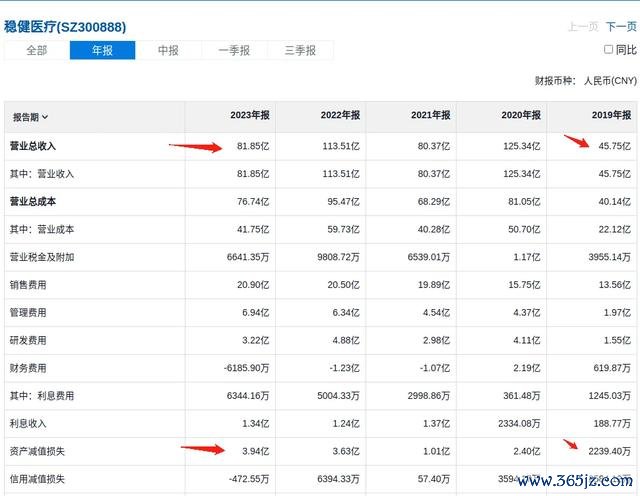Image resolution: width=640 pixels, height=496 pixels.
Task: Select the 其中：利息费用 row label
Action: (42, 396)
